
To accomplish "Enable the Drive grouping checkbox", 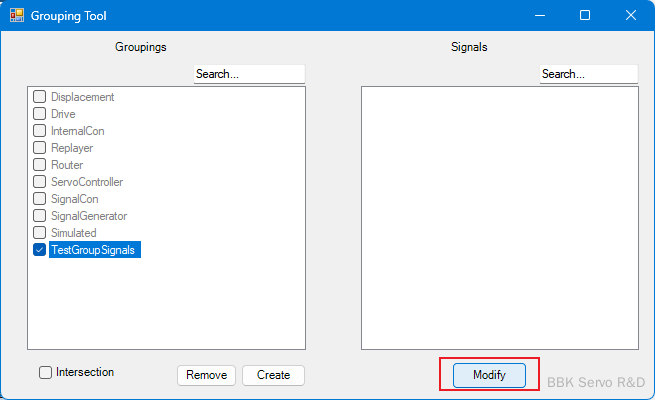I will 40,114.
